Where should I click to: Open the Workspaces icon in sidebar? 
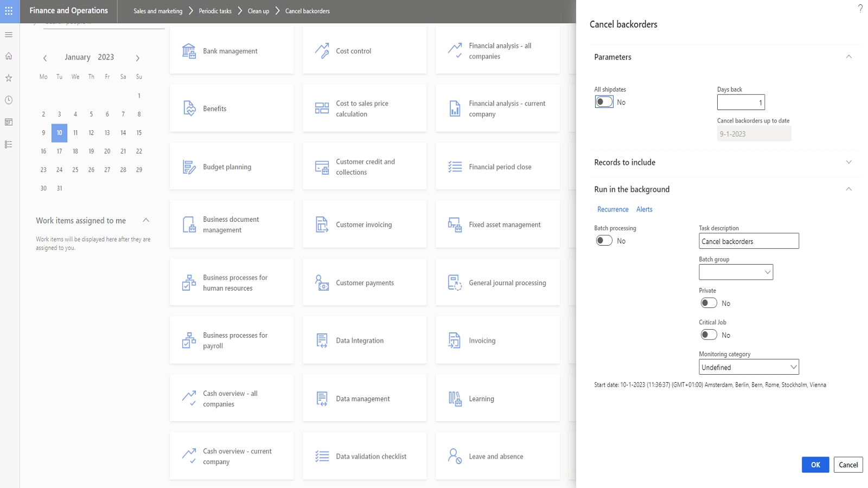tap(9, 123)
